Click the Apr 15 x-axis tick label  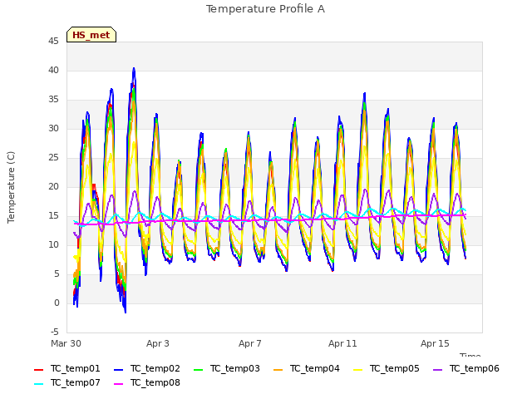click(435, 343)
